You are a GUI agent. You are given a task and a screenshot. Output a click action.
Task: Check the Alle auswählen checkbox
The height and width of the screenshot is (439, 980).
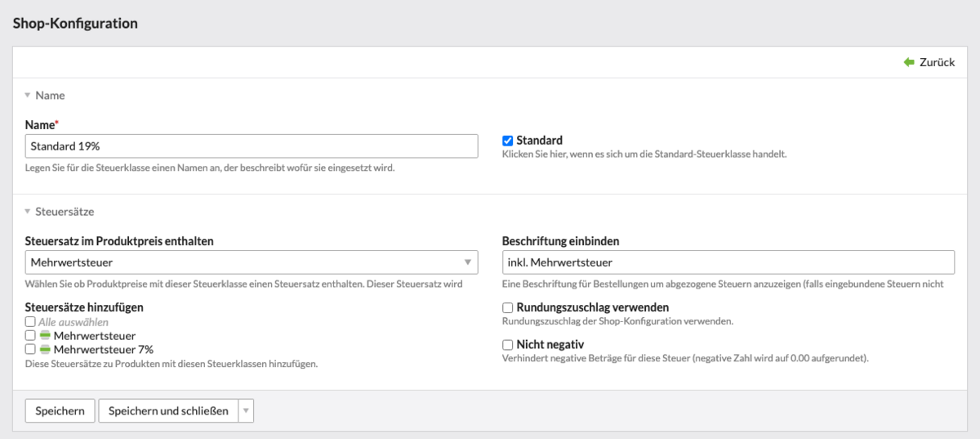point(30,322)
